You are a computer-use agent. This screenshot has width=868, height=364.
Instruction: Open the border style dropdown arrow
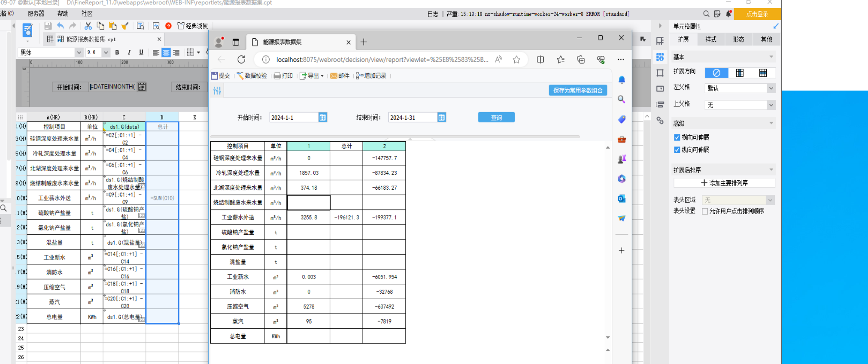pyautogui.click(x=199, y=52)
